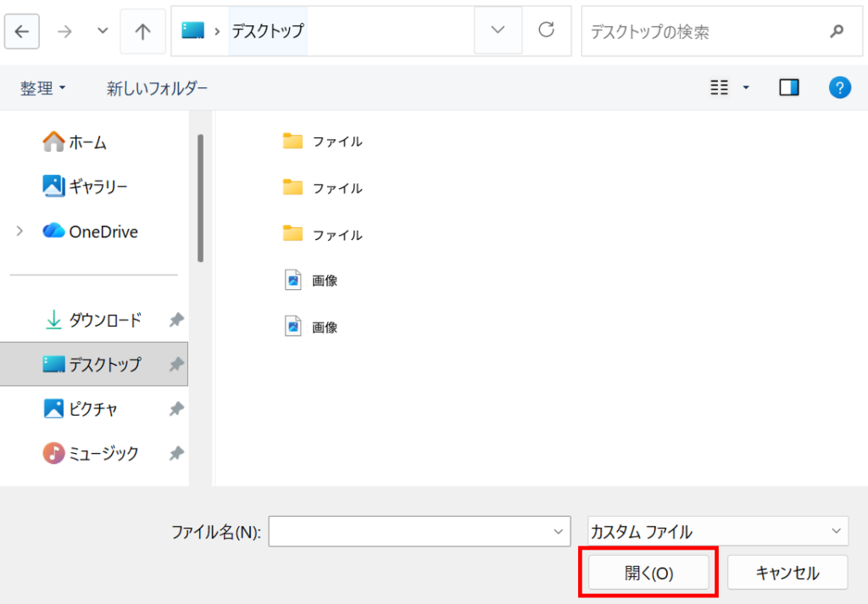
Task: Open the 整理 menu
Action: (x=42, y=88)
